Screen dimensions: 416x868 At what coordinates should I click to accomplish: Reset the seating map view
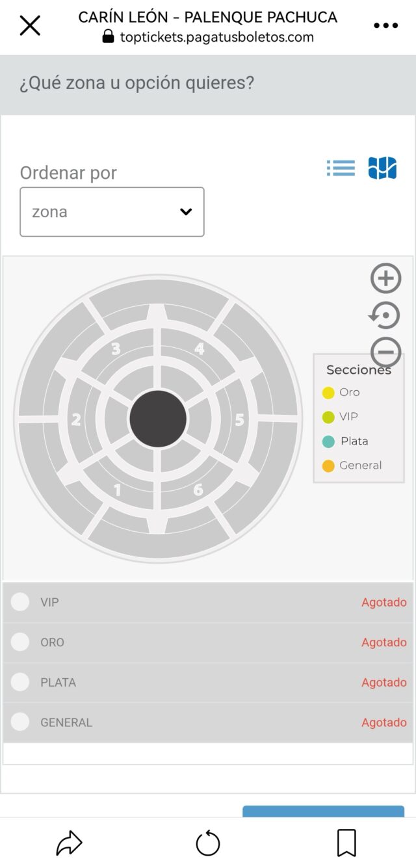pyautogui.click(x=385, y=316)
